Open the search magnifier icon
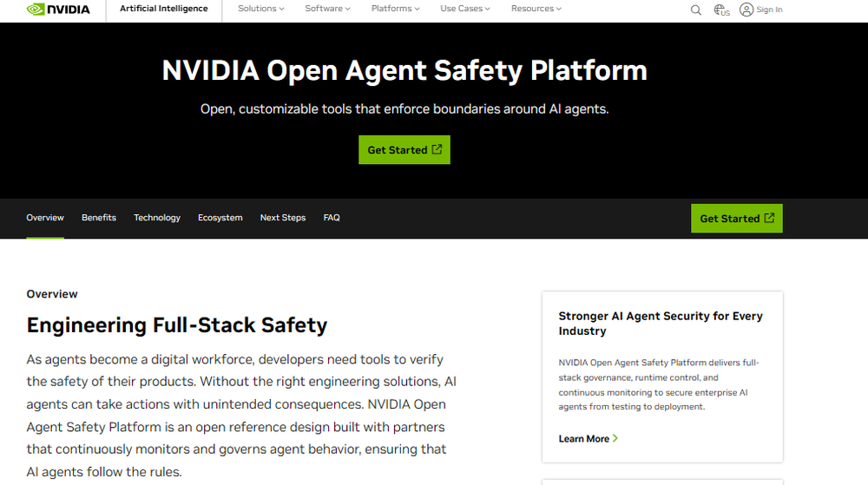The height and width of the screenshot is (485, 868). pos(696,10)
